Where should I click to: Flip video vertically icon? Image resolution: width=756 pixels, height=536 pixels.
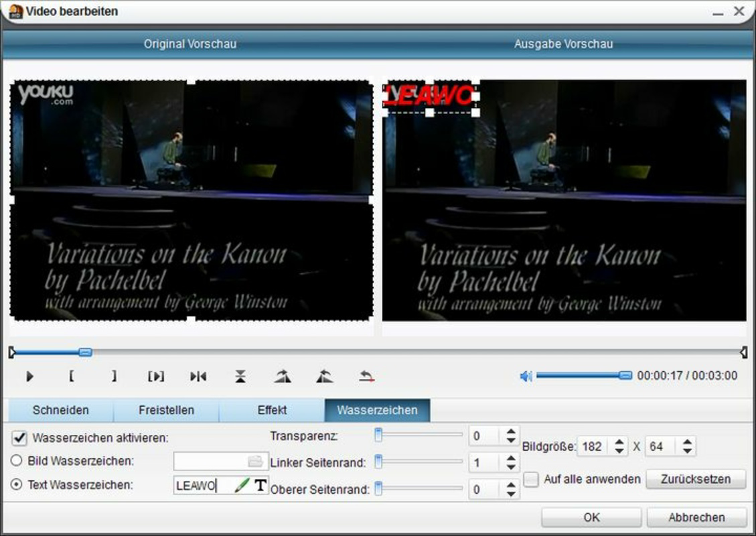240,377
